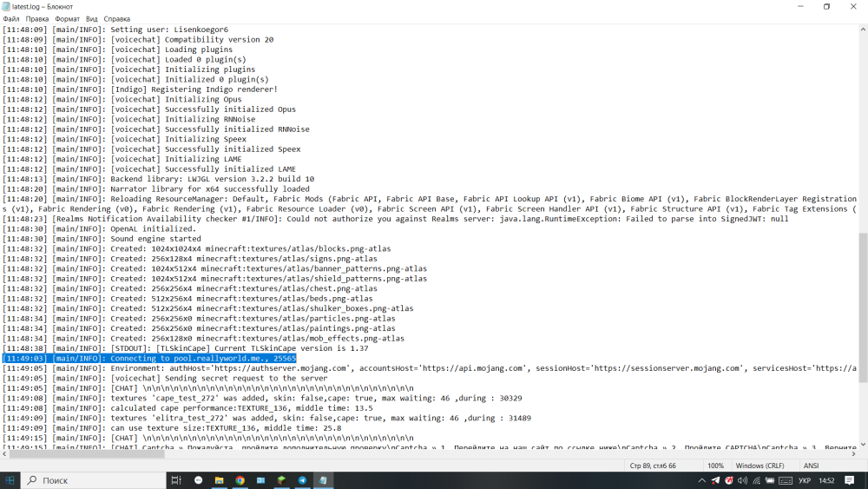The width and height of the screenshot is (868, 489).
Task: Click 'Windows (CRLF)' status bar entry
Action: coord(759,466)
